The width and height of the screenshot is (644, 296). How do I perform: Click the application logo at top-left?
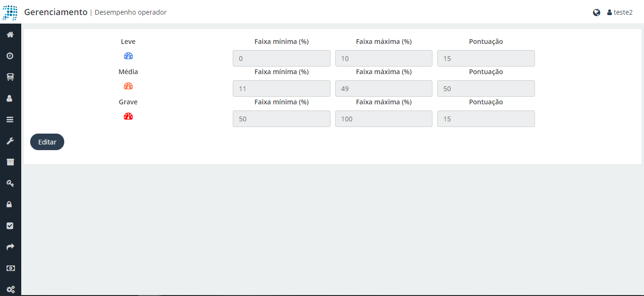coord(10,12)
